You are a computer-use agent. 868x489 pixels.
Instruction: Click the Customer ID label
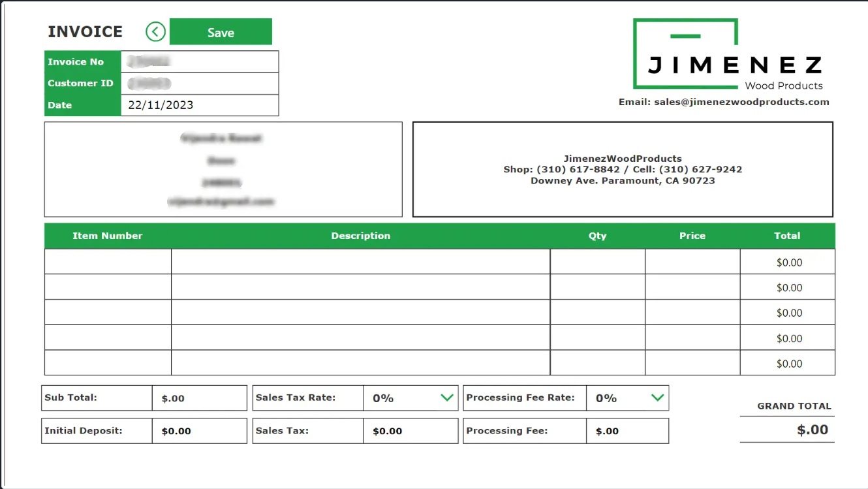80,83
